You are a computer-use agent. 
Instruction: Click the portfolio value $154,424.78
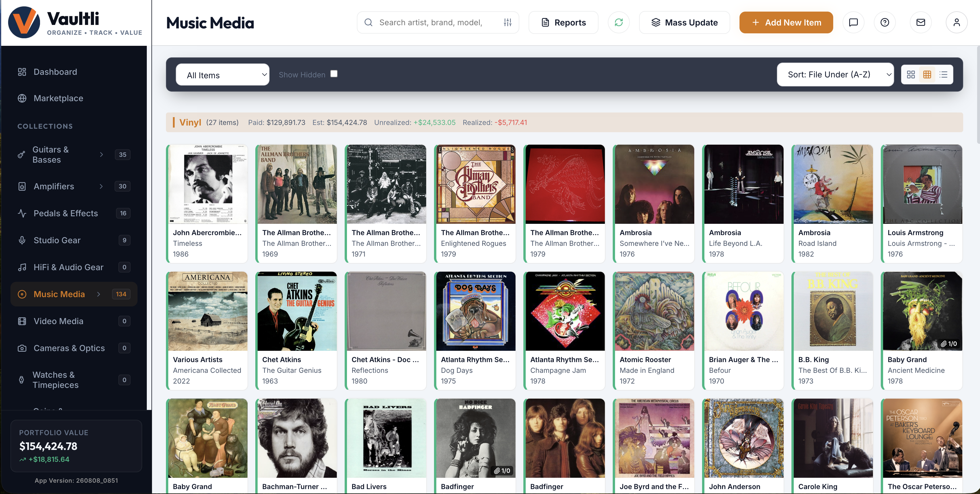pos(48,446)
